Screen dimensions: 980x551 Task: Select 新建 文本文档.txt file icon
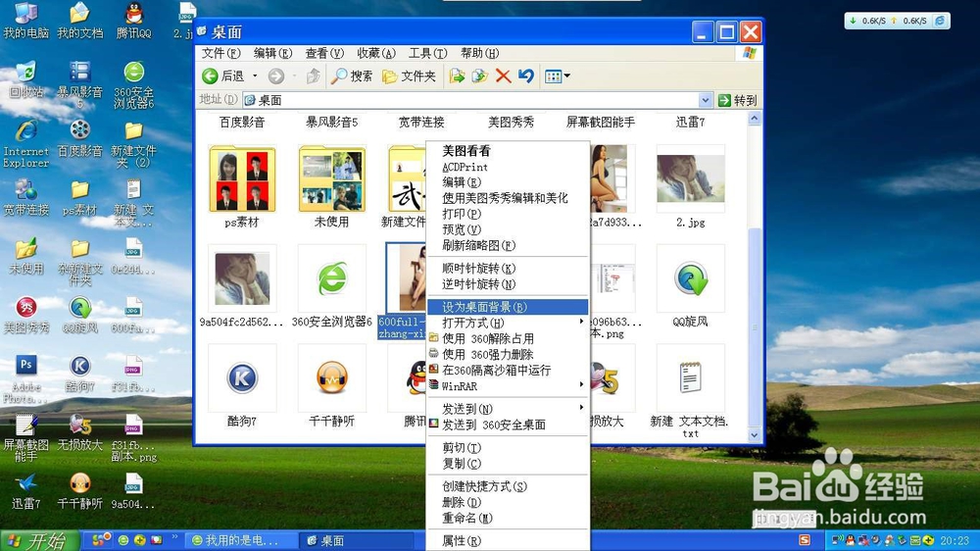click(691, 377)
